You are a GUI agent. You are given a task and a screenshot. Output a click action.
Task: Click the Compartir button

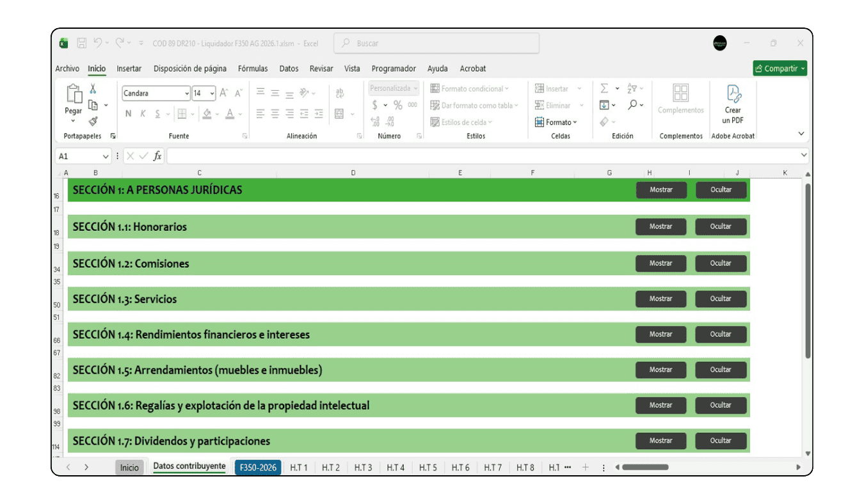(780, 68)
